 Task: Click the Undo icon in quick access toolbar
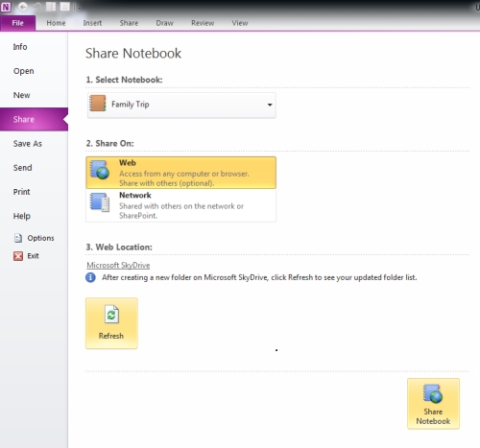(x=37, y=7)
